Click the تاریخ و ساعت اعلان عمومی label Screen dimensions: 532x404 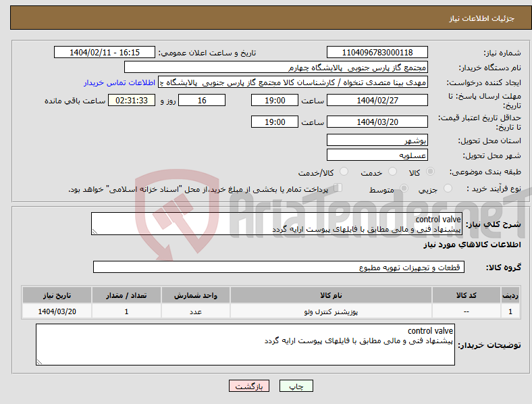(207, 53)
